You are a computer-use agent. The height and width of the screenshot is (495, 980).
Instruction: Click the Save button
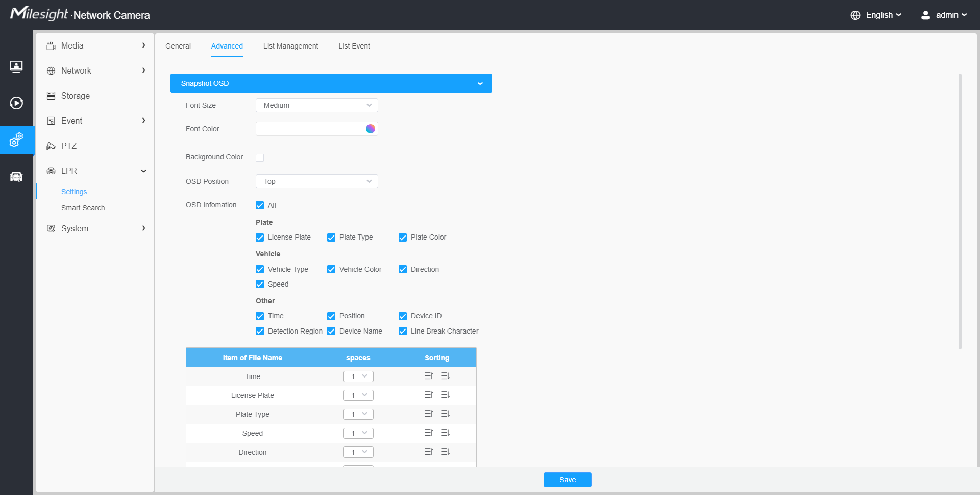pyautogui.click(x=567, y=480)
